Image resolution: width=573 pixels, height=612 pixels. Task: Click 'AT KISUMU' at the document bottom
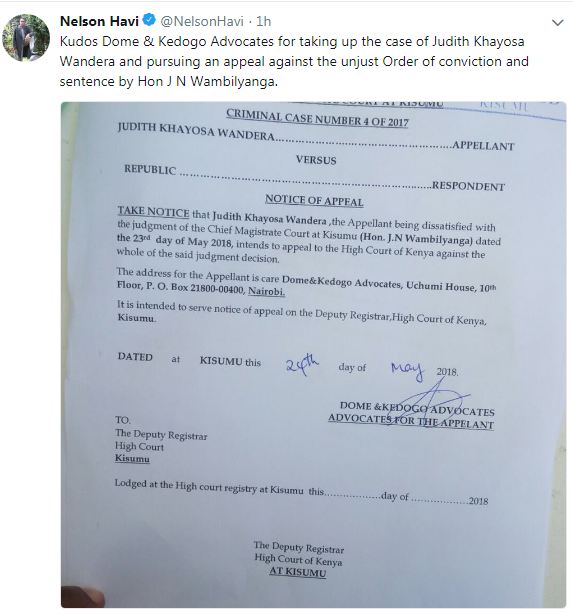pyautogui.click(x=297, y=572)
